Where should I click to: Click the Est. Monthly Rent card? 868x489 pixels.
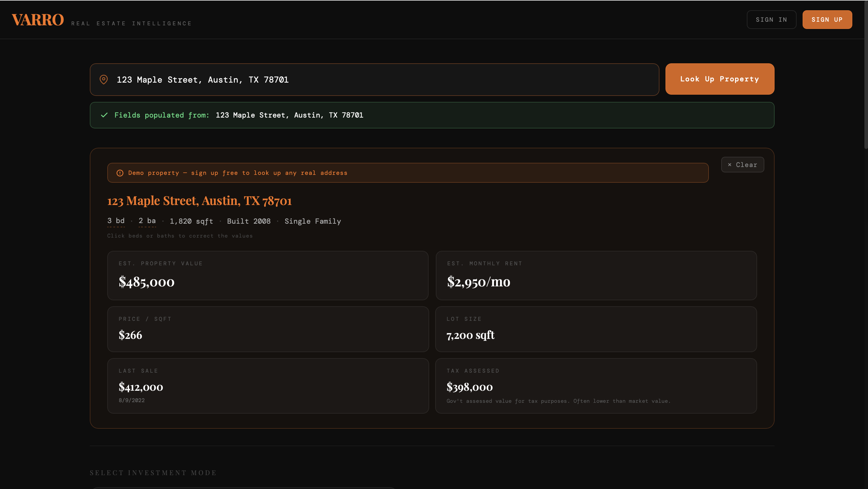click(x=596, y=275)
